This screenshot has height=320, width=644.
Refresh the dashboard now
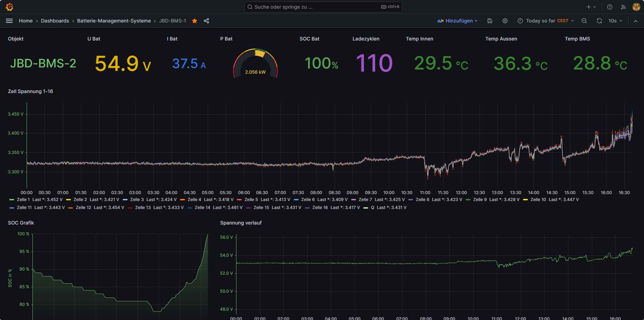tap(599, 21)
